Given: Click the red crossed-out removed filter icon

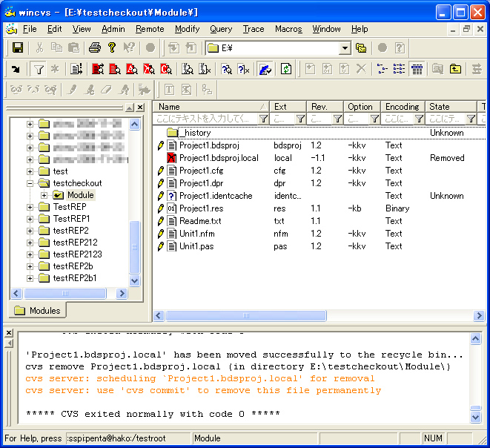Looking at the screenshot, I should 149,69.
